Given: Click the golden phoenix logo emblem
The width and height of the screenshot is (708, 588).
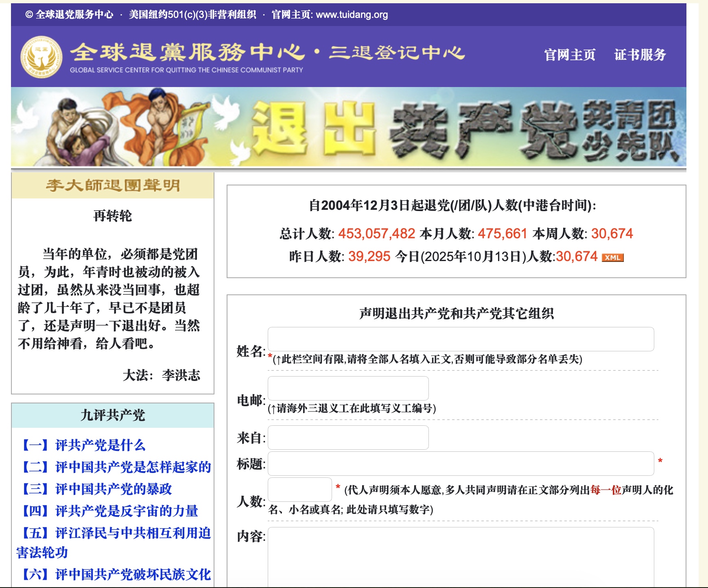Looking at the screenshot, I should click(x=41, y=57).
